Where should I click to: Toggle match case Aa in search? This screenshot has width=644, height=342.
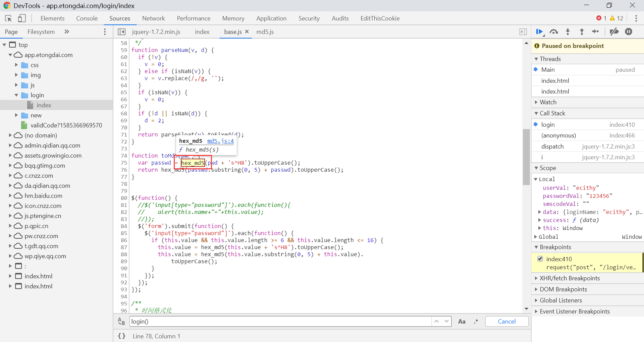pos(462,322)
